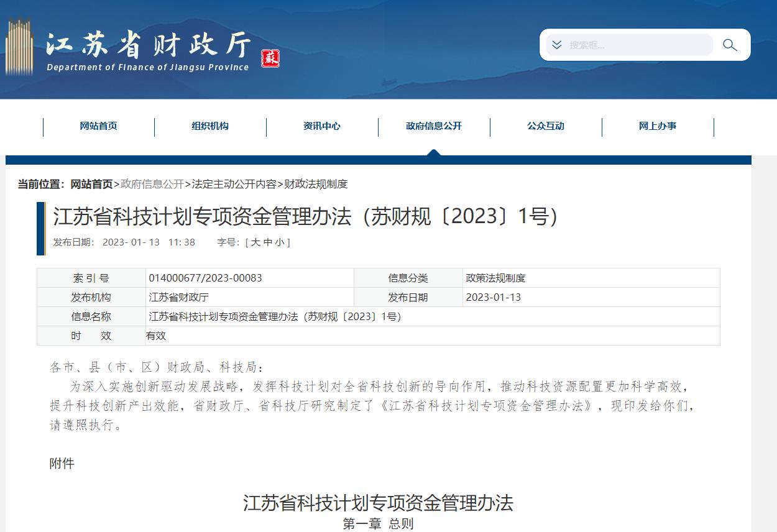Viewport: 777px width, 532px height.
Task: Click the search magnifying glass icon
Action: coord(730,45)
